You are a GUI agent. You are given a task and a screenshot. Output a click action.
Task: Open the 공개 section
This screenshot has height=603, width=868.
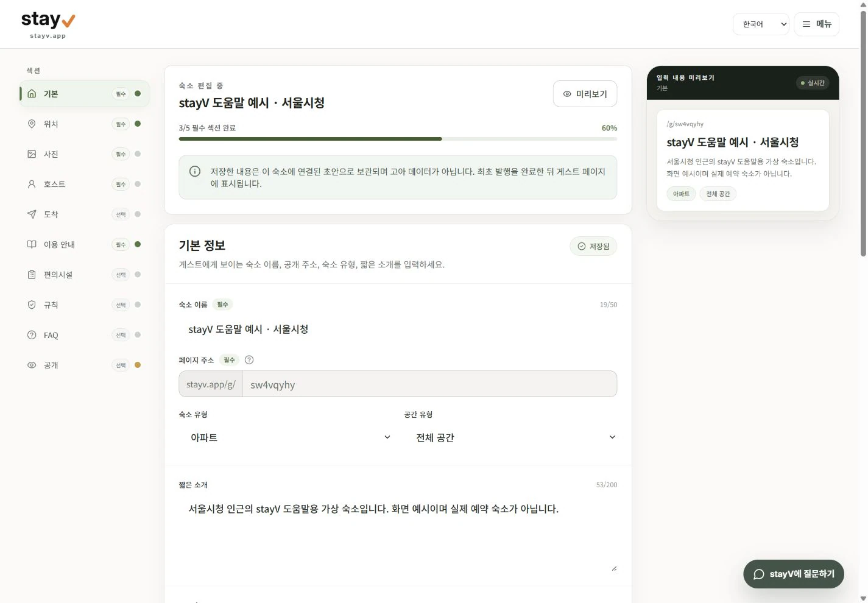(85, 365)
